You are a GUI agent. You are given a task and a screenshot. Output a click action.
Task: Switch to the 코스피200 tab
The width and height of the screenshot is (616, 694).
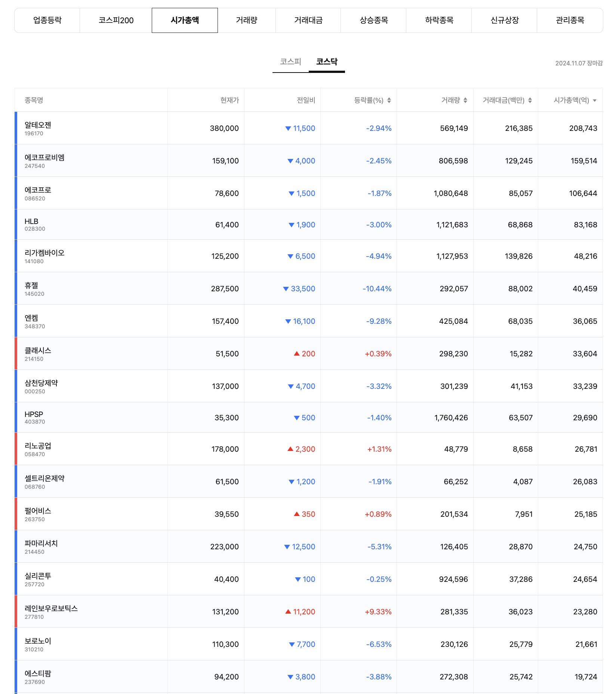click(116, 20)
